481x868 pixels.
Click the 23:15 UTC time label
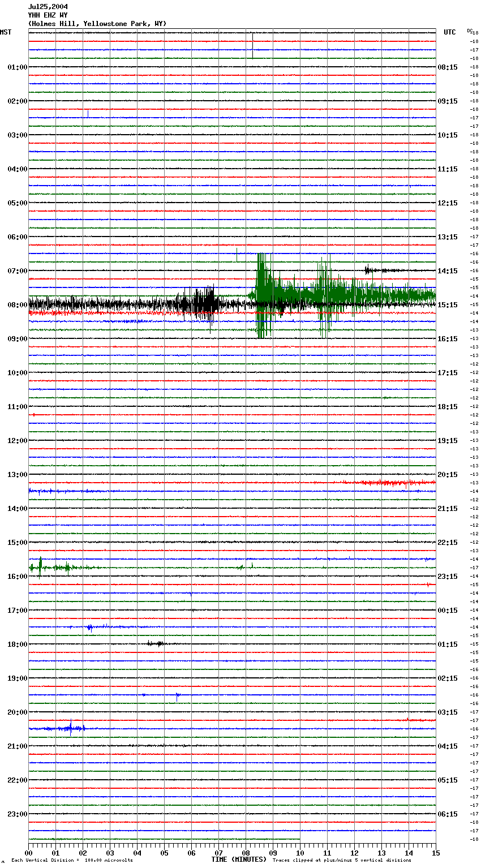point(448,577)
